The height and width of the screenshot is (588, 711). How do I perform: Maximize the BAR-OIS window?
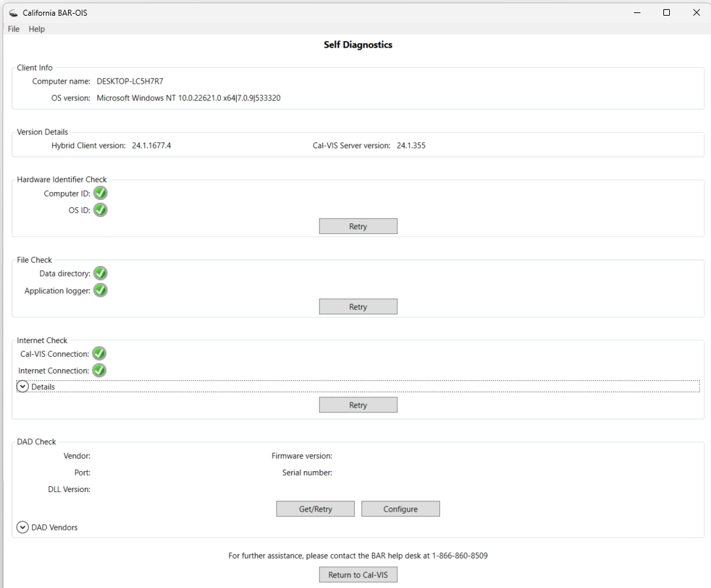click(666, 12)
